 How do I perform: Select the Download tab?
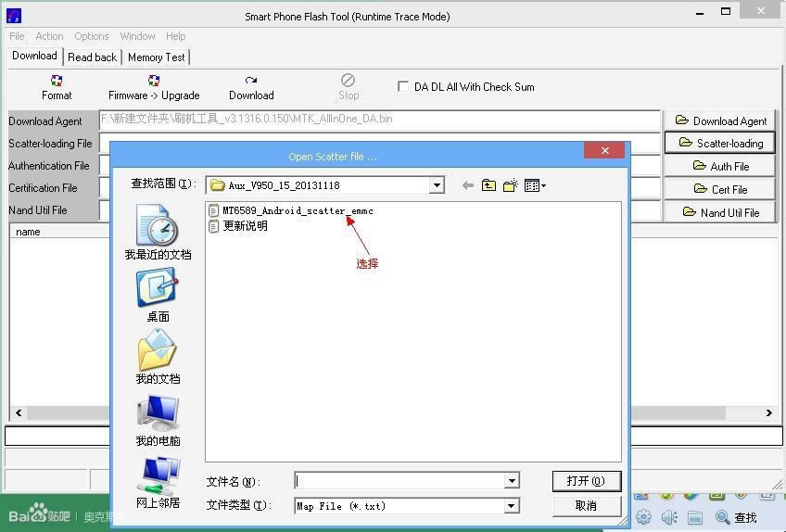pyautogui.click(x=34, y=56)
